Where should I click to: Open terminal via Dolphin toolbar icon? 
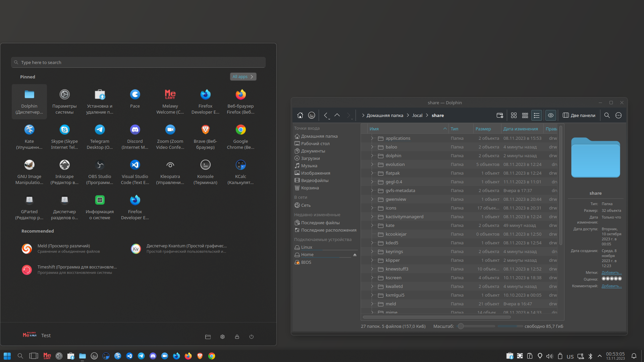[x=312, y=115]
